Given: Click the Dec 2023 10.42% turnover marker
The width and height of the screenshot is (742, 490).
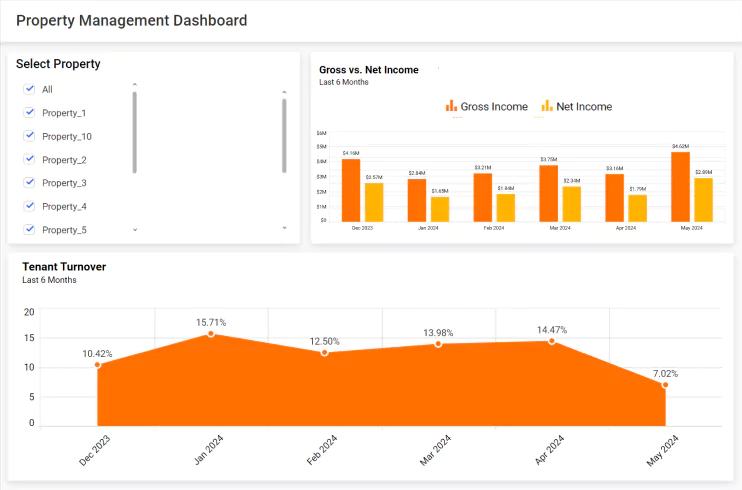Looking at the screenshot, I should 97,365.
